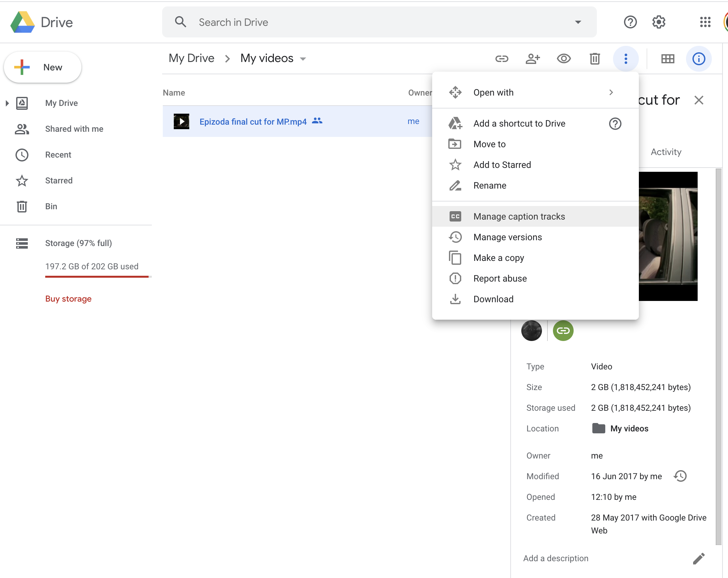
Task: Click Buy storage link
Action: [x=68, y=298]
